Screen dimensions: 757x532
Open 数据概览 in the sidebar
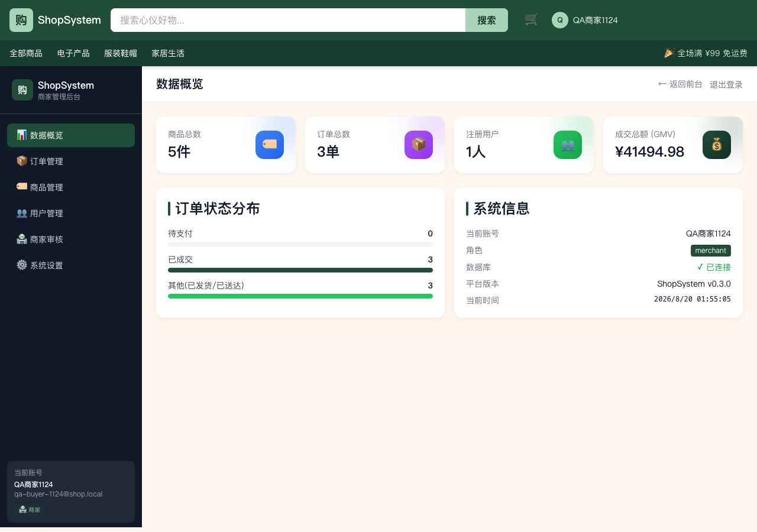tap(71, 135)
